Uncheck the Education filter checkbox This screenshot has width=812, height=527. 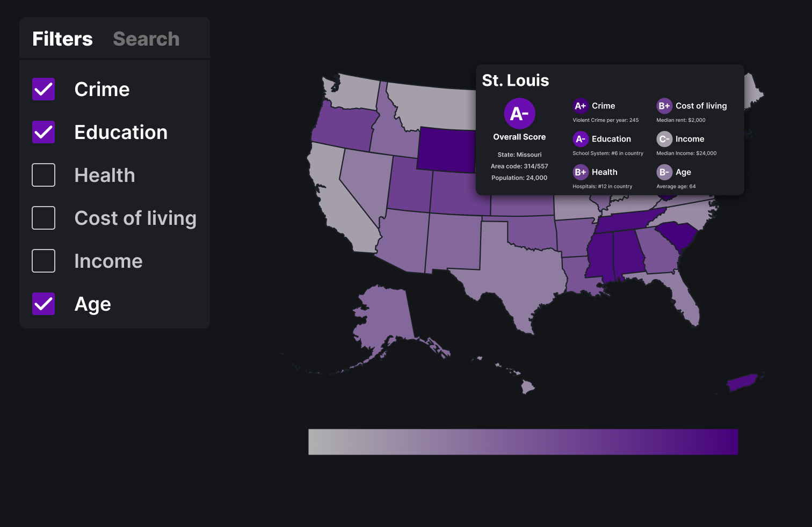pos(44,132)
